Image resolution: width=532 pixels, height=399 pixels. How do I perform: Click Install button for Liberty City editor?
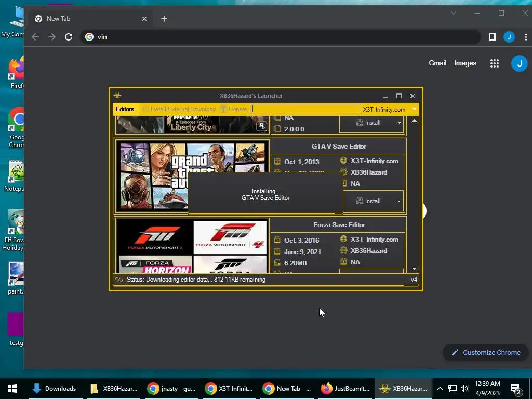[x=368, y=123]
